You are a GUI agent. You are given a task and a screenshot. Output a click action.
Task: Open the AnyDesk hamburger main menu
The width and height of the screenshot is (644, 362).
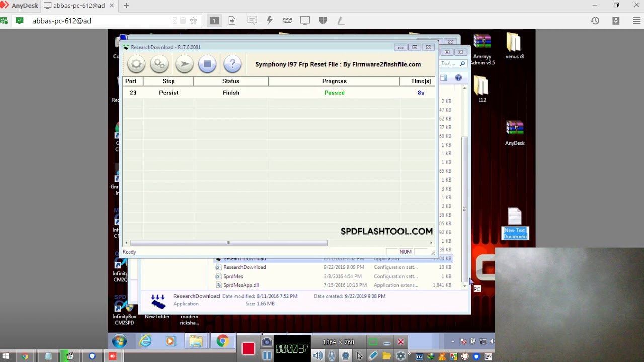click(637, 21)
